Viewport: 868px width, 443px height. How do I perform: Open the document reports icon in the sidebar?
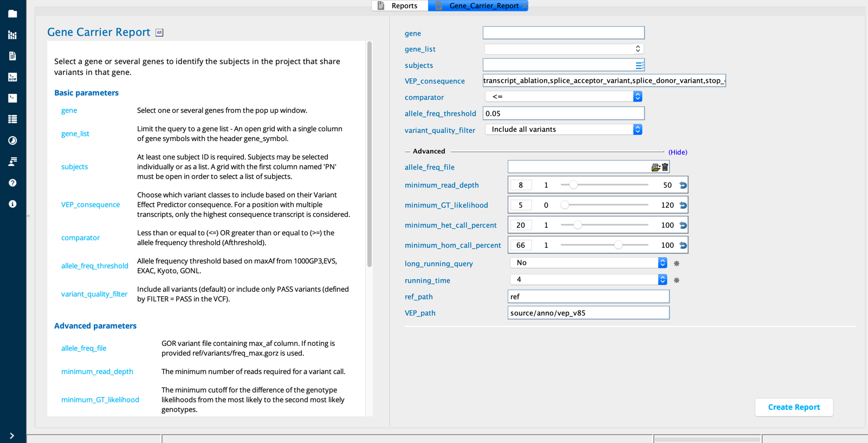pyautogui.click(x=12, y=56)
